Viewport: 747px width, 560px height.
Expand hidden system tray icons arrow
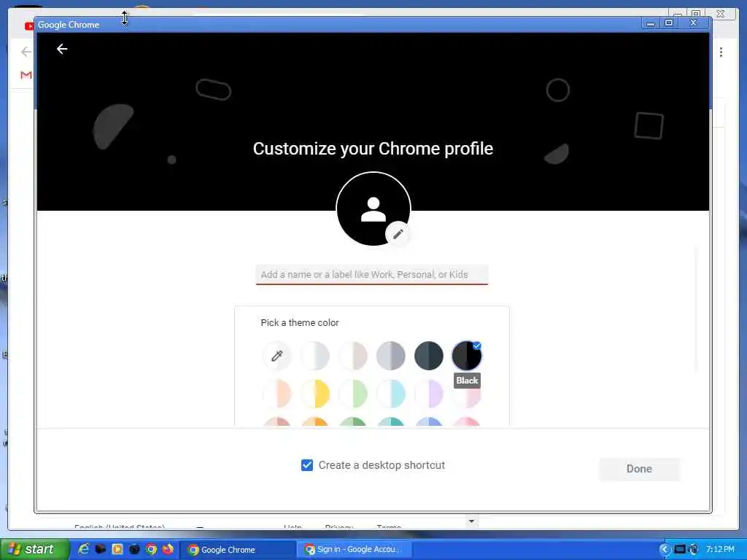(x=664, y=550)
